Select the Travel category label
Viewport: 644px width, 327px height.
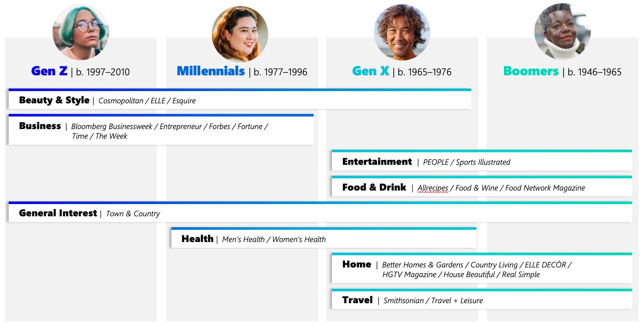(x=357, y=300)
